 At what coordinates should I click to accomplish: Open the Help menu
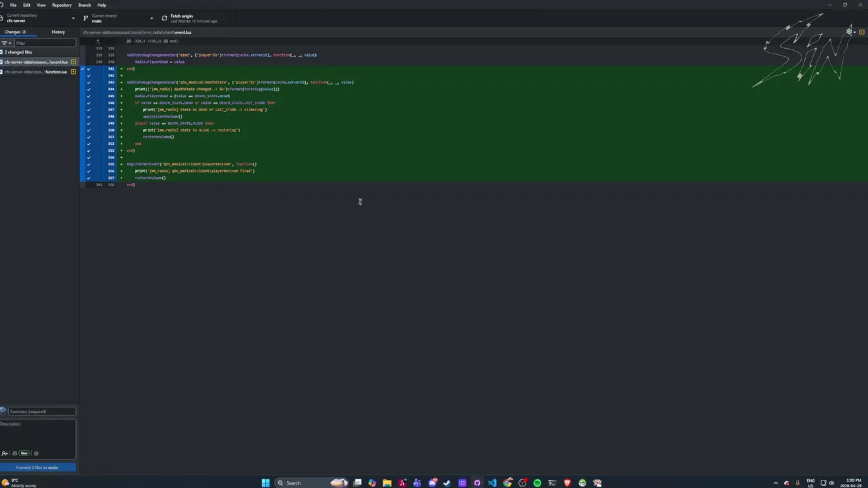[102, 5]
